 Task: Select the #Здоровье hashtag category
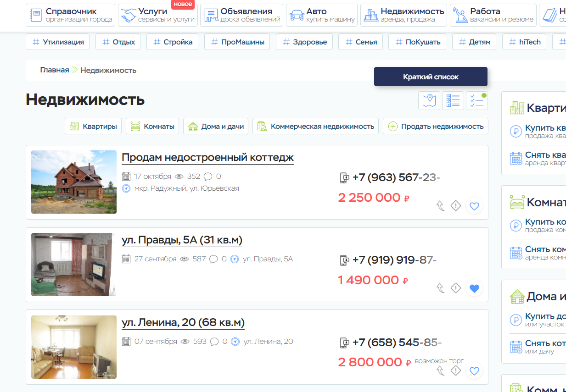pyautogui.click(x=305, y=42)
